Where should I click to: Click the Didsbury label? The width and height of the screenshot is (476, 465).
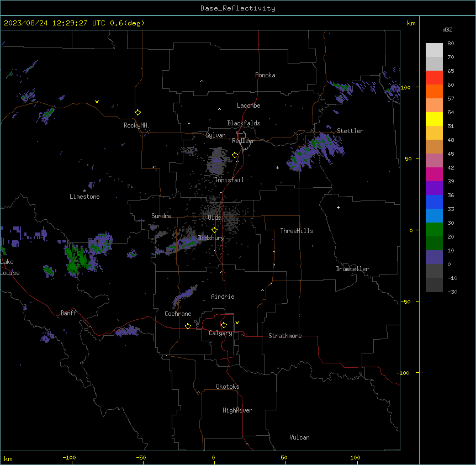click(x=211, y=238)
